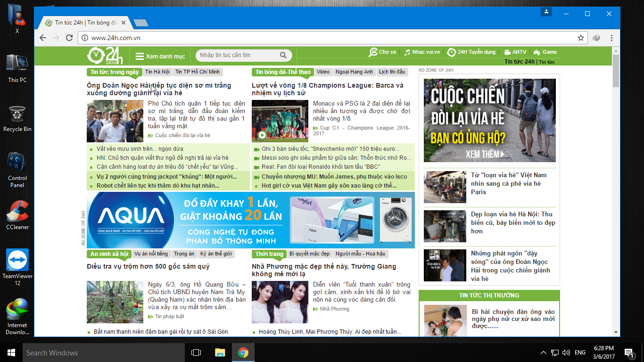Click the search magnifier icon

[283, 55]
